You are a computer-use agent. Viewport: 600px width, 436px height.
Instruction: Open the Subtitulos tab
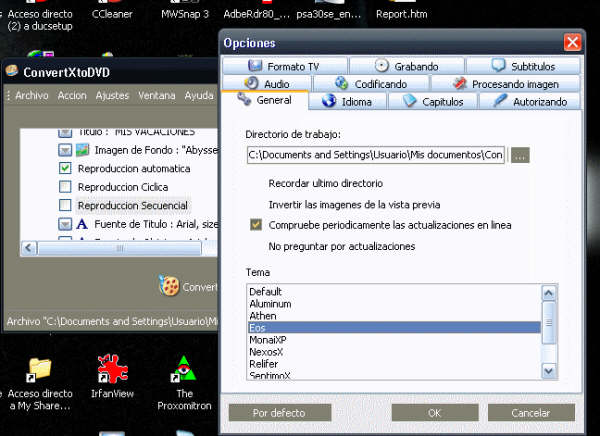[x=523, y=66]
